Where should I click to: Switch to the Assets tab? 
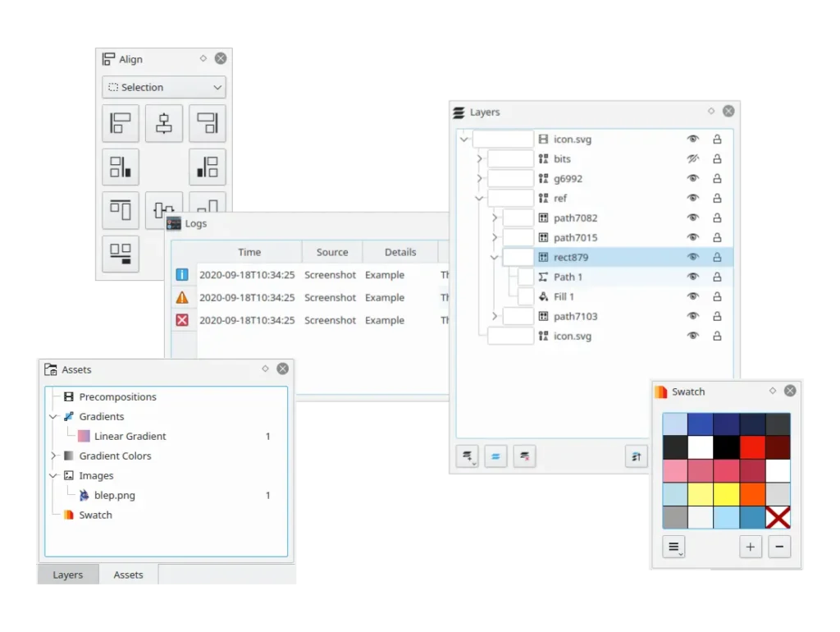tap(128, 575)
